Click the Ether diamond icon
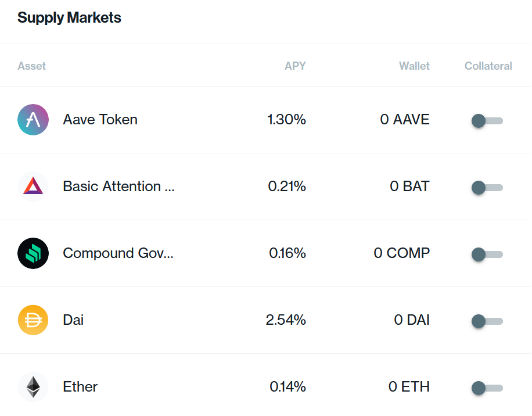 pos(33,387)
